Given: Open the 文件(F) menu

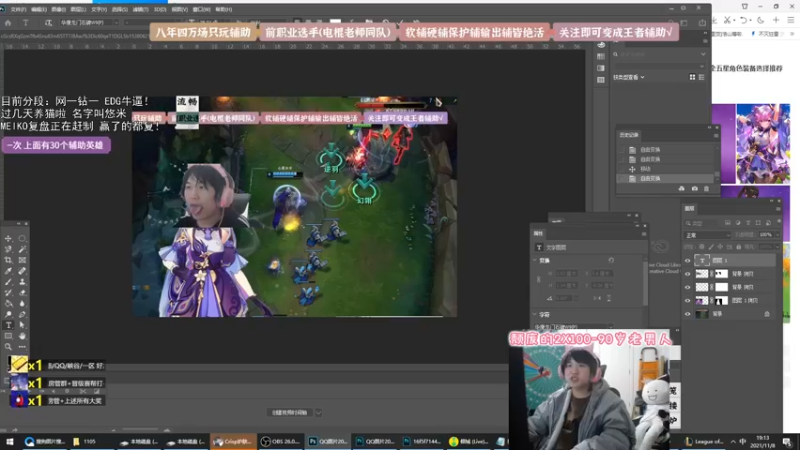Looking at the screenshot, I should click(18, 9).
